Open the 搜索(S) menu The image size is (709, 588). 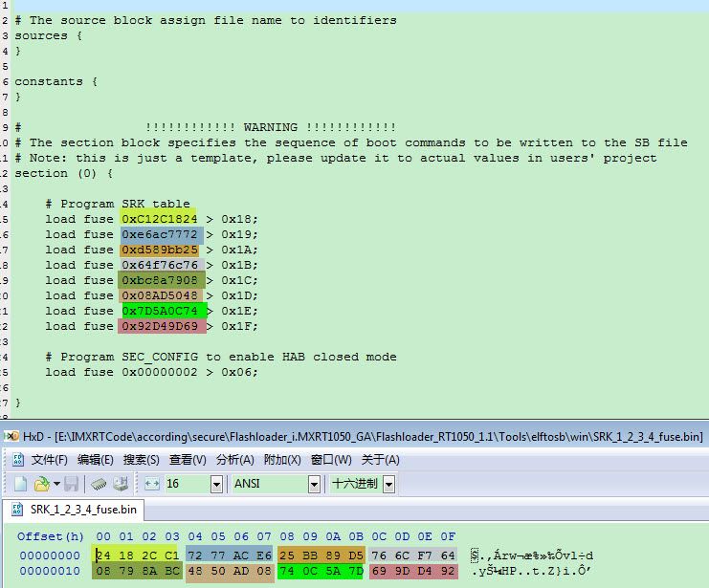point(142,460)
